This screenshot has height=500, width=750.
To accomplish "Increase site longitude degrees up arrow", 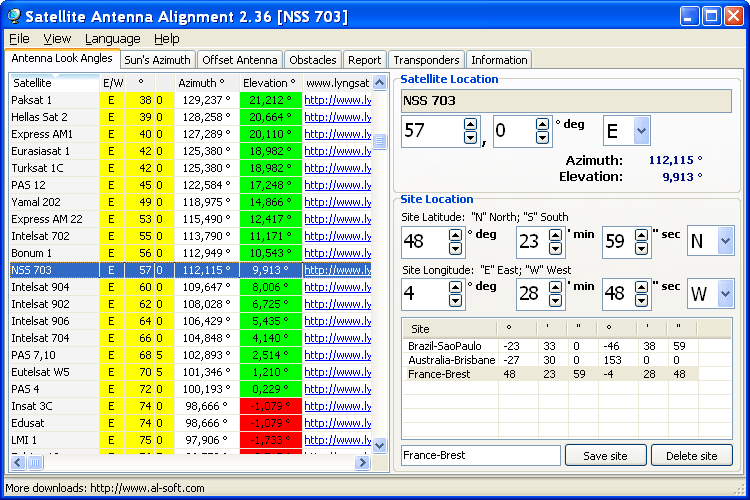I will [x=455, y=287].
